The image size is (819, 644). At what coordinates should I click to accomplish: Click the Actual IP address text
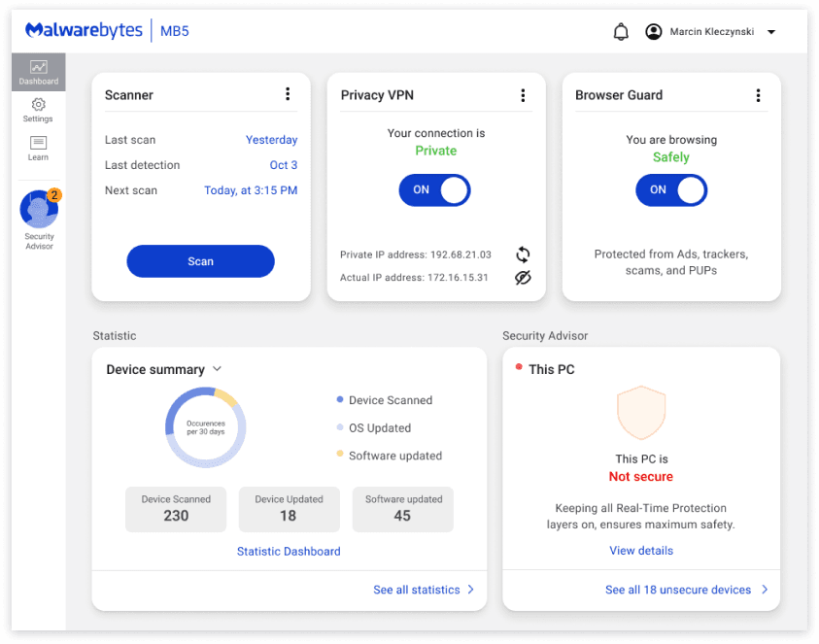pyautogui.click(x=414, y=278)
